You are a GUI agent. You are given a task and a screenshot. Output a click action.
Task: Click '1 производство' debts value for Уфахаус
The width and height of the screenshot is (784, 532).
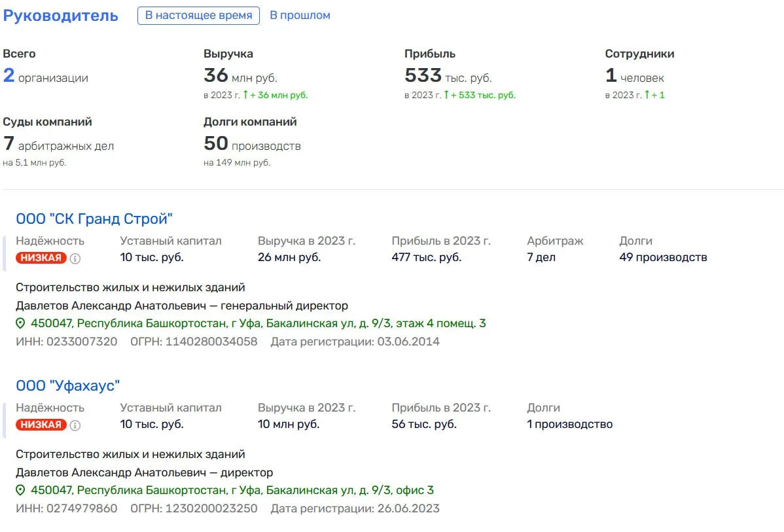[569, 425]
